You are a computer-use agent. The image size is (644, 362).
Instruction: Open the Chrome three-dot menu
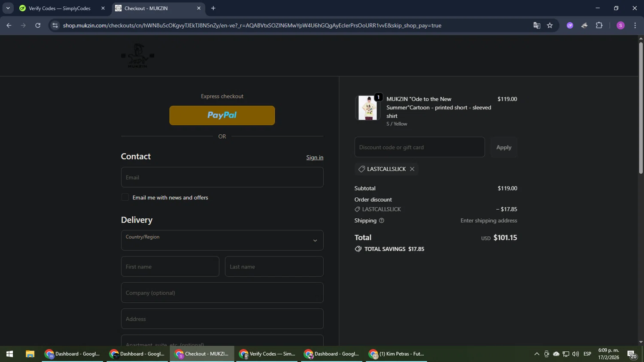635,25
